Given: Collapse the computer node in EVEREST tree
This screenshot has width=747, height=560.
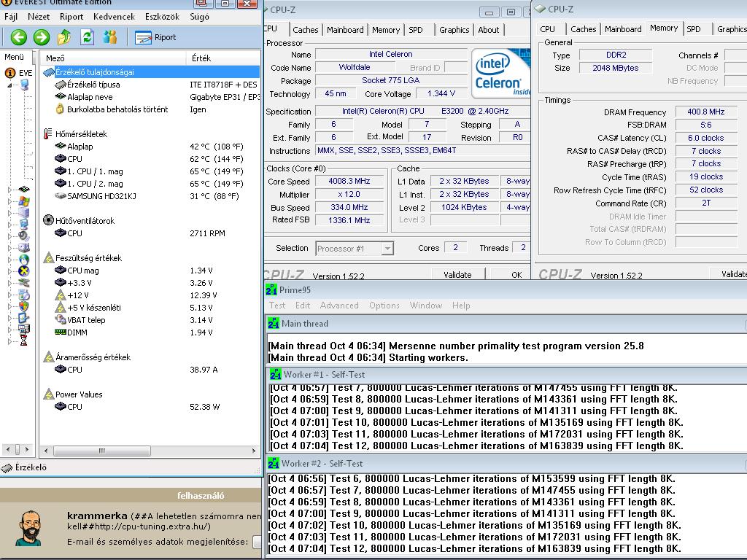Looking at the screenshot, I should coord(10,85).
